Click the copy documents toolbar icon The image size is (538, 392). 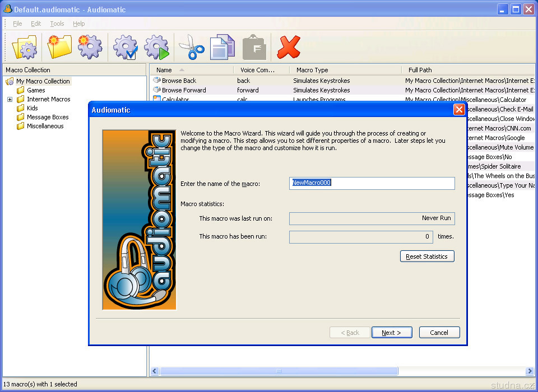222,47
